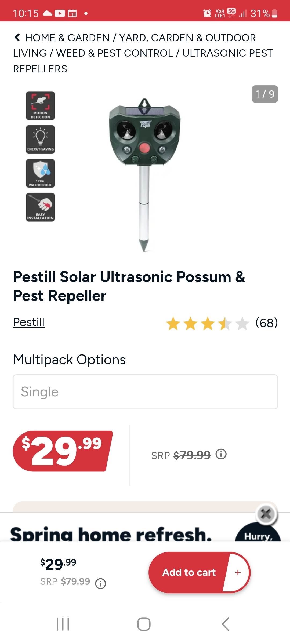
Task: Open the Multipack Options Single dropdown
Action: [x=145, y=392]
